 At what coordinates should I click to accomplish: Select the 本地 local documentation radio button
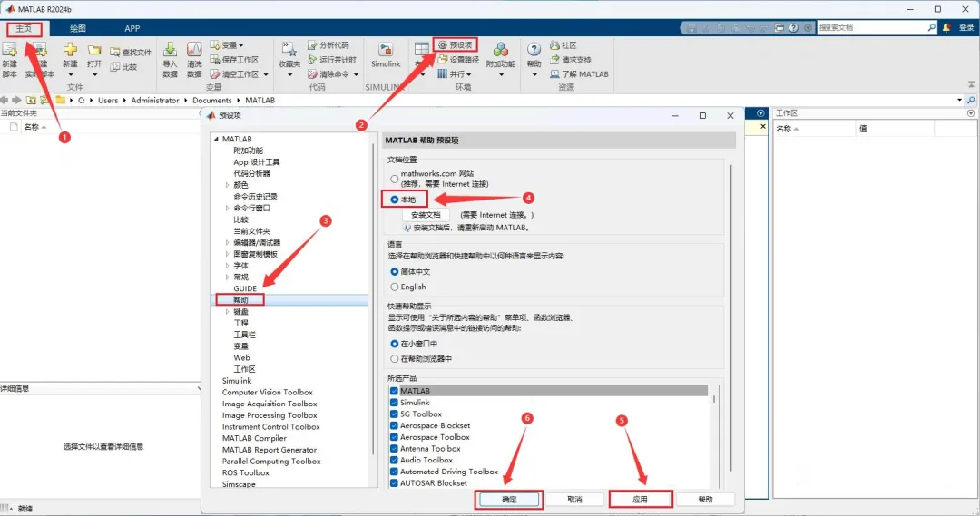pos(395,200)
